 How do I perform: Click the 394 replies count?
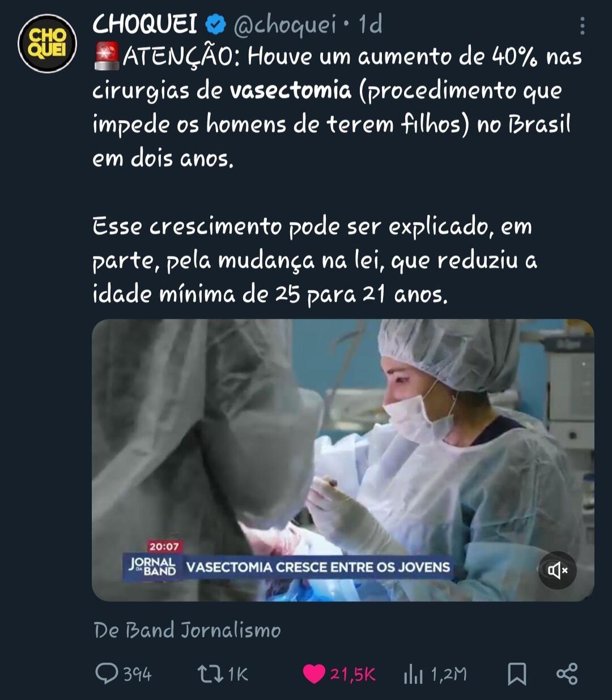tap(137, 674)
